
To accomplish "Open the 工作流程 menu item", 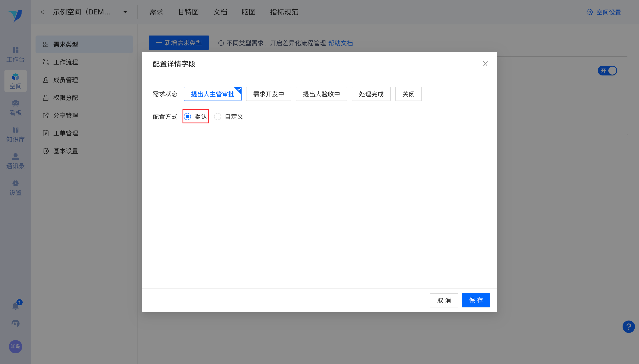I will (65, 62).
